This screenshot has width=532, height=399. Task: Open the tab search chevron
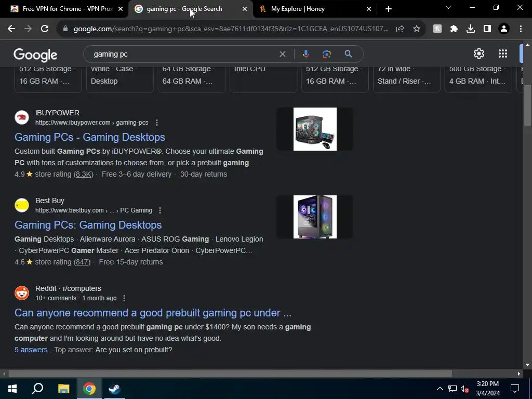click(448, 7)
